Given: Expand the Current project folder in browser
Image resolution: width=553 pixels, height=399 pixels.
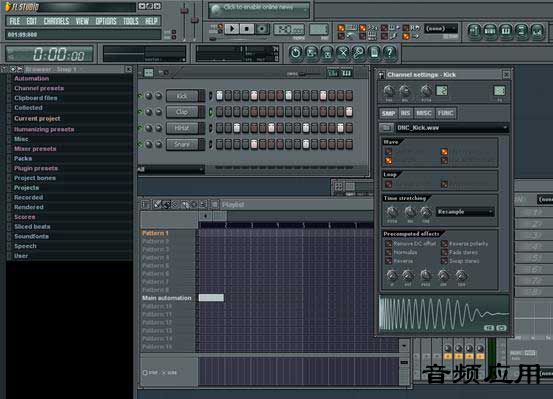Looking at the screenshot, I should click(37, 119).
